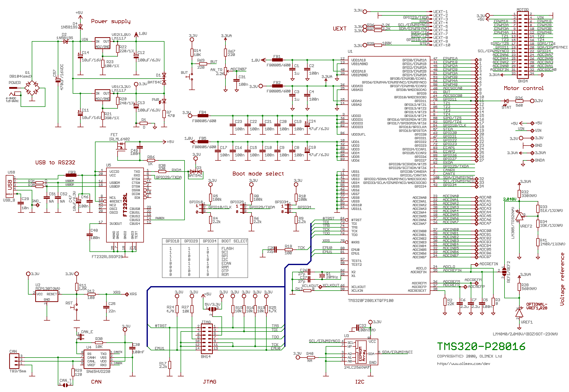Click 'FLASH' in the boot table

point(227,248)
